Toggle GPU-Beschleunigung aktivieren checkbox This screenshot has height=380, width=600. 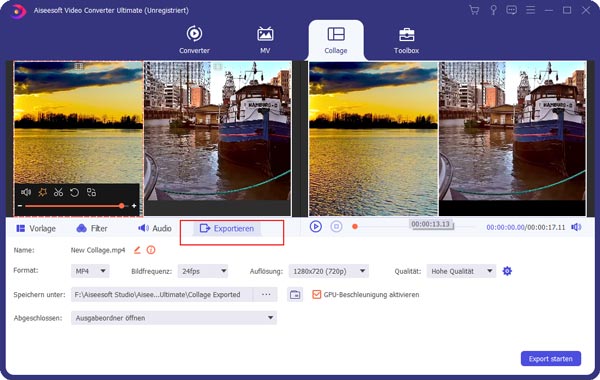click(x=316, y=294)
